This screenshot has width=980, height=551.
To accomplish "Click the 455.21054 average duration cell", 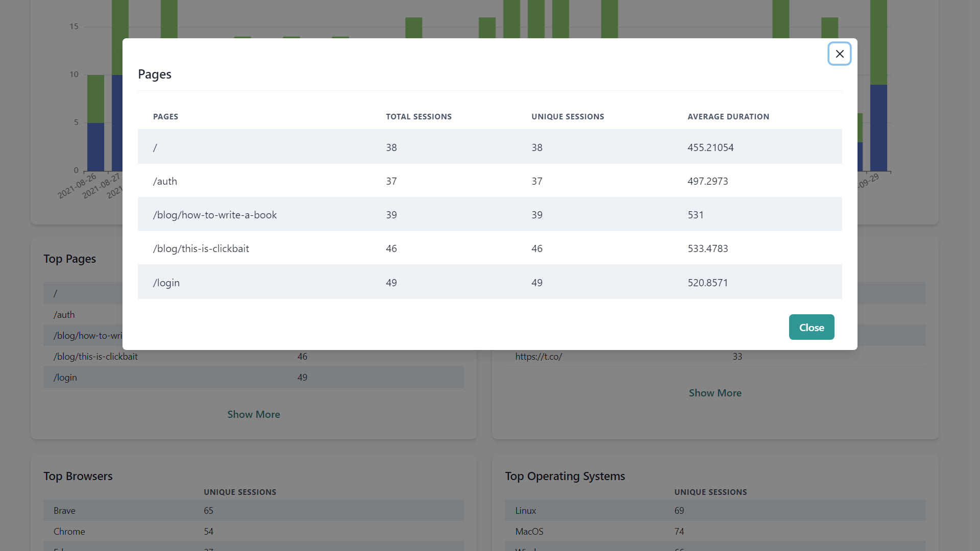I will tap(710, 147).
